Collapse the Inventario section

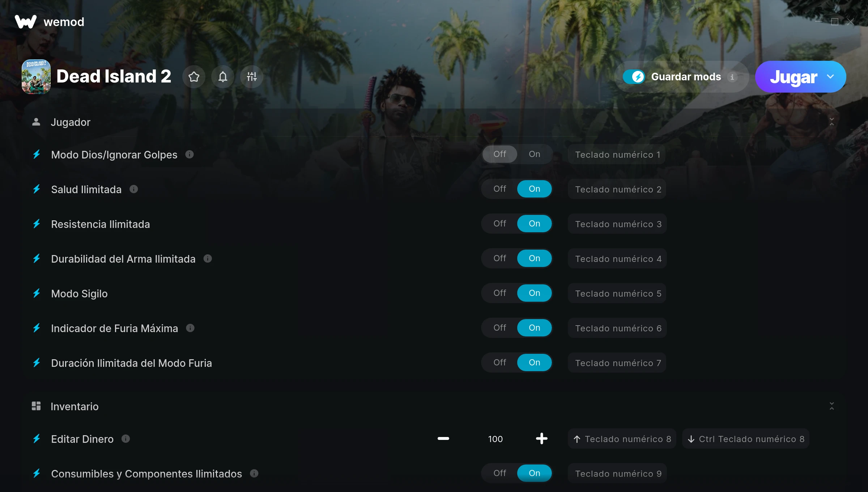pyautogui.click(x=832, y=406)
